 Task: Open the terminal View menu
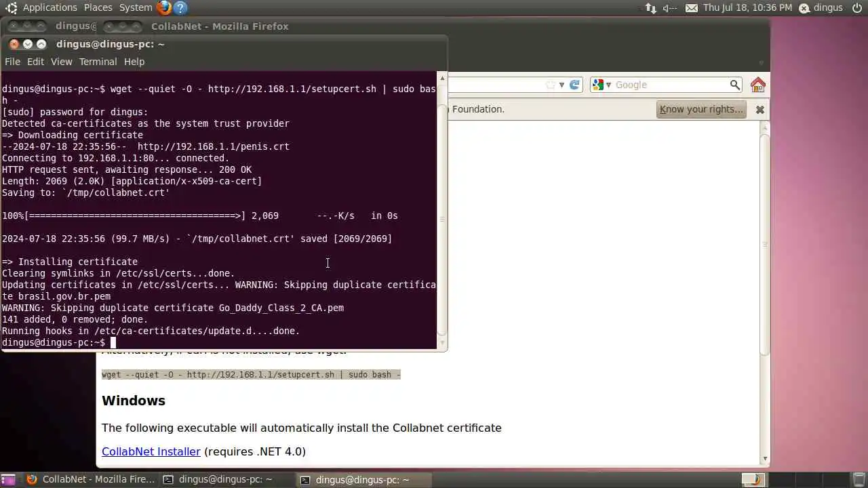click(61, 62)
